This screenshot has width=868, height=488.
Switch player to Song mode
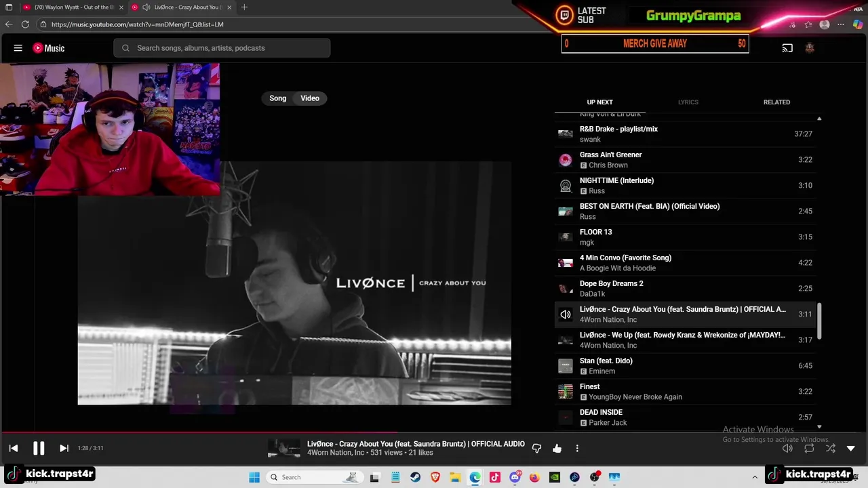tap(278, 98)
